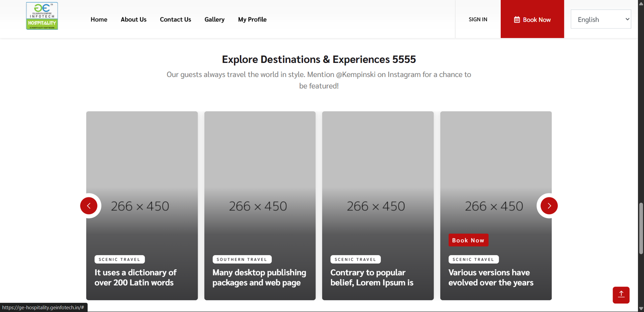
Task: Open 'Various versions have evolved' card title
Action: pos(491,277)
